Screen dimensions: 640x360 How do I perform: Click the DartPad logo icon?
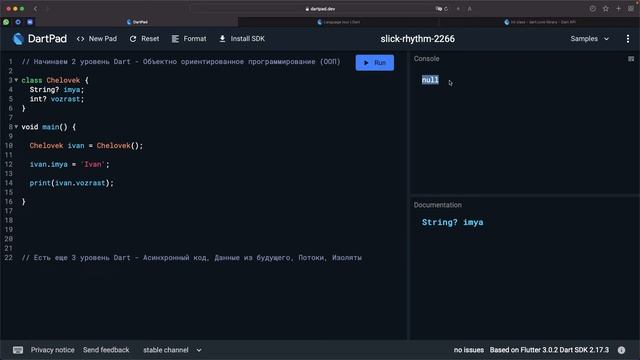[18, 39]
